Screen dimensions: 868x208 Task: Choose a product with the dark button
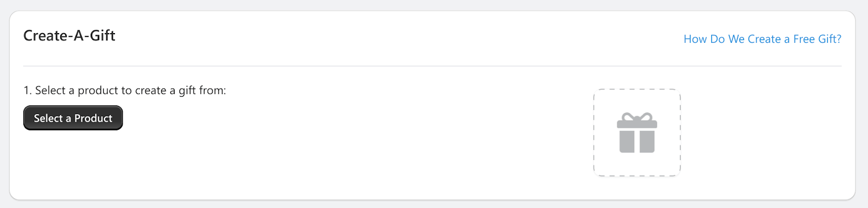point(73,118)
